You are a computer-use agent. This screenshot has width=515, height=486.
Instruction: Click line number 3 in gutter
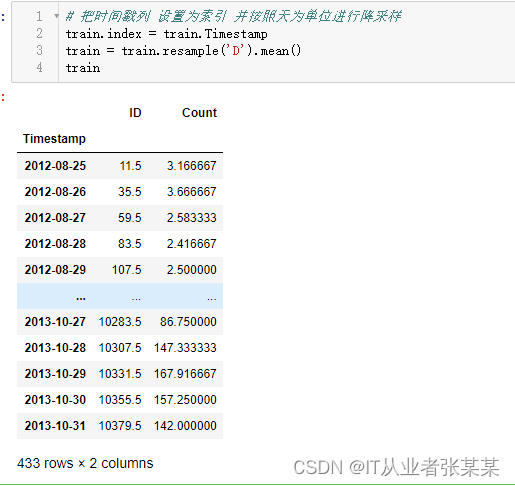(39, 50)
